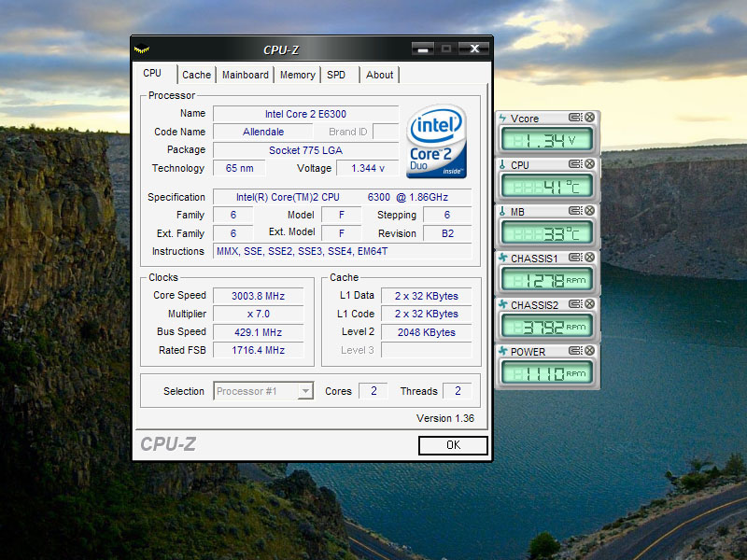Click the fan icon on POWER widget
Image resolution: width=747 pixels, height=560 pixels.
click(502, 351)
